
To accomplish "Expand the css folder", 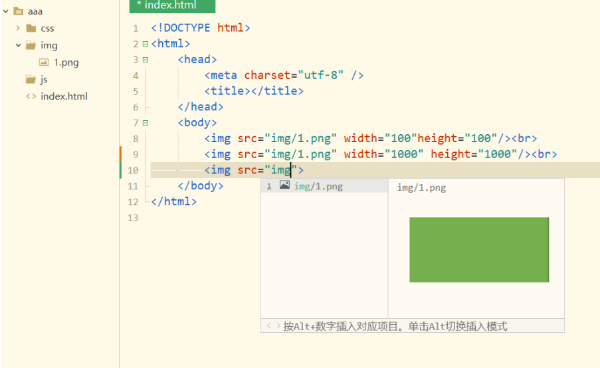I will (18, 28).
